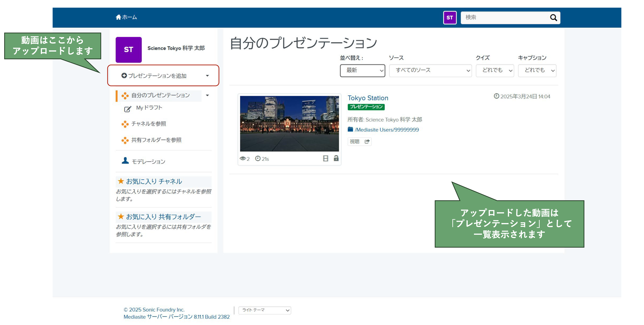This screenshot has height=325, width=644.
Task: Click the モデレーション person icon
Action: point(125,160)
